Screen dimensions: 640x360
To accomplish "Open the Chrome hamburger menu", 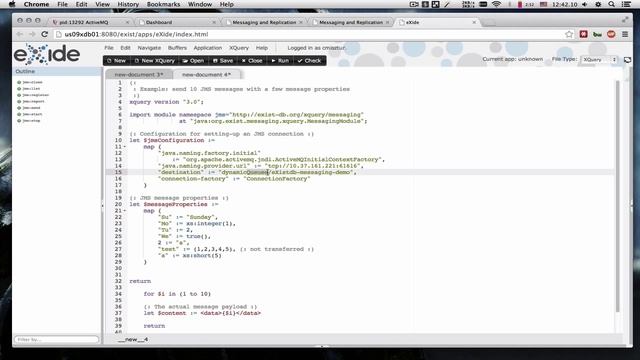I will tap(625, 34).
